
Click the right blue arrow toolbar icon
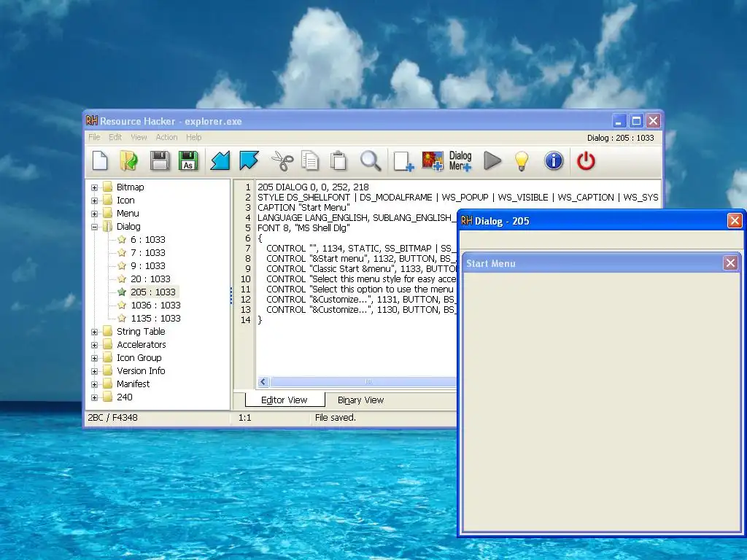coord(249,160)
